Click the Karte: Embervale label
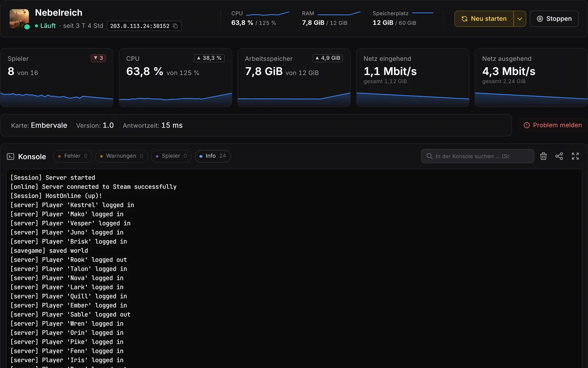Screen dimensions: 588x368 click(x=39, y=125)
